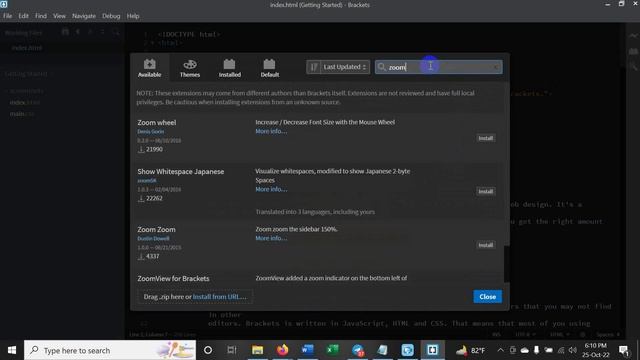
Task: Open the notepad-like app in taskbar
Action: pos(382,350)
